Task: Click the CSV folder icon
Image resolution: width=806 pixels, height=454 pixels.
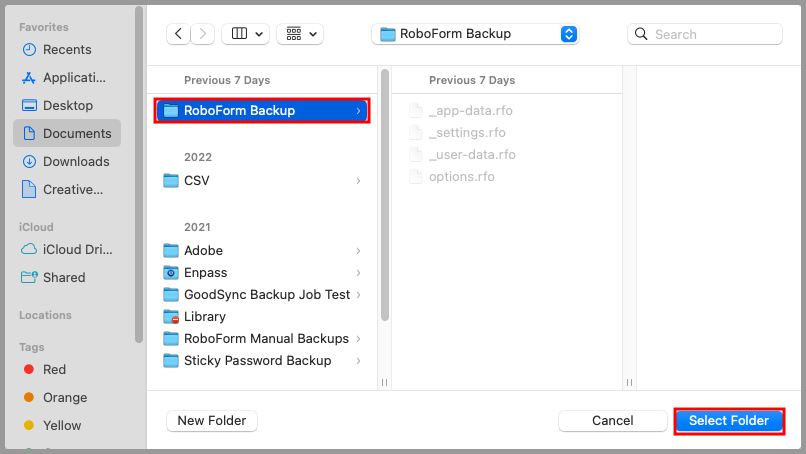Action: (x=171, y=180)
